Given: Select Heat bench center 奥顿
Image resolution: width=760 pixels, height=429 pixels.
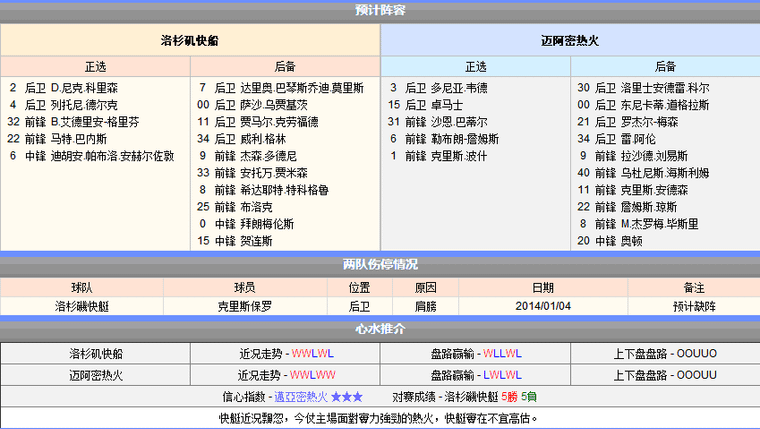Looking at the screenshot, I should [610, 240].
